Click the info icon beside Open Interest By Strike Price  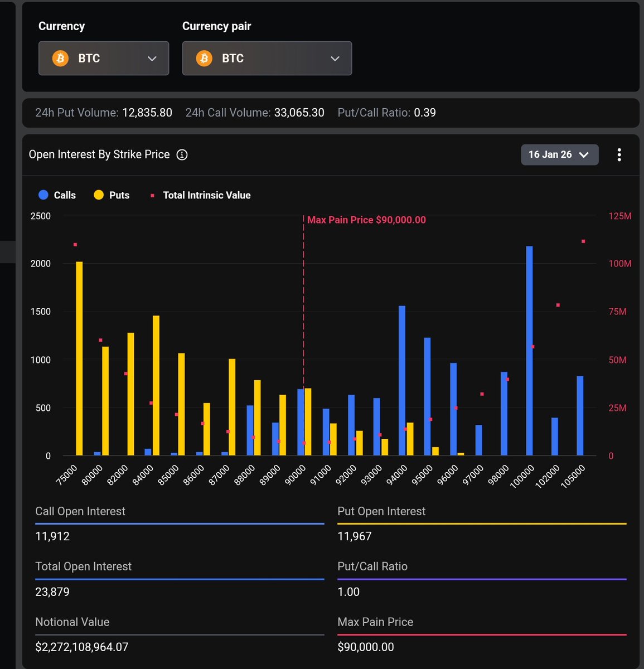[182, 155]
